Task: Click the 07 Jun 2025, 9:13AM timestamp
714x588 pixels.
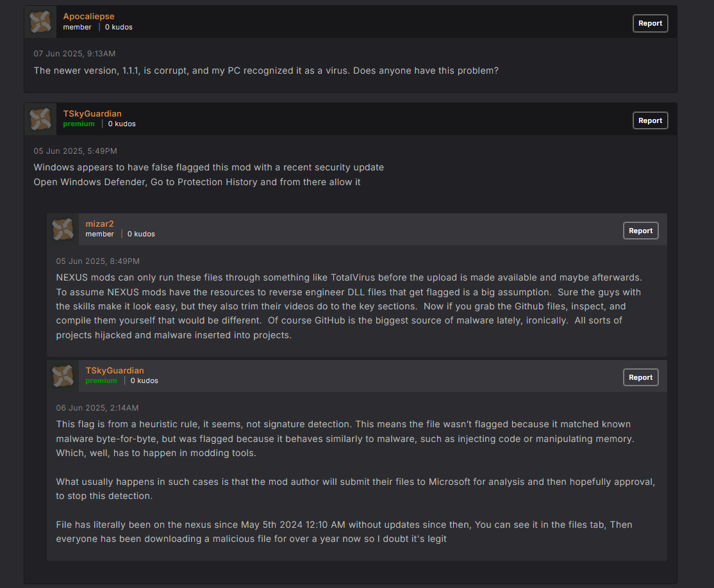Action: tap(74, 54)
